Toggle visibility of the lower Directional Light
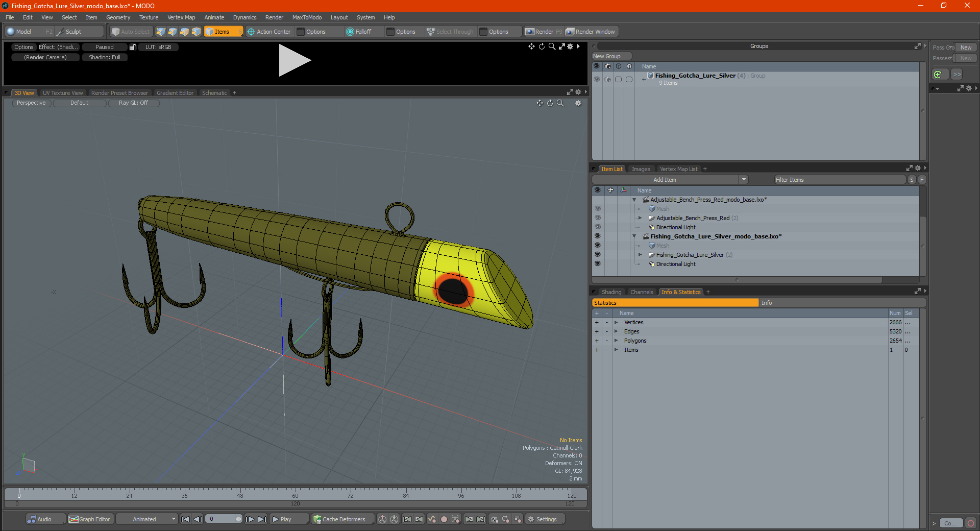 pos(597,264)
